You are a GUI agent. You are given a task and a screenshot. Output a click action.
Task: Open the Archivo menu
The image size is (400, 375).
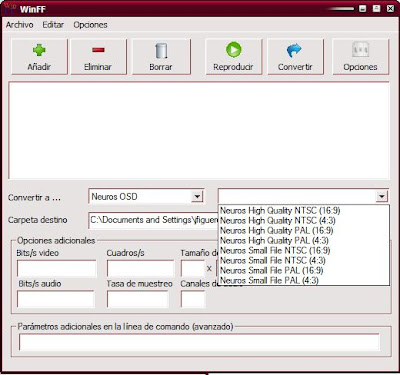point(20,25)
